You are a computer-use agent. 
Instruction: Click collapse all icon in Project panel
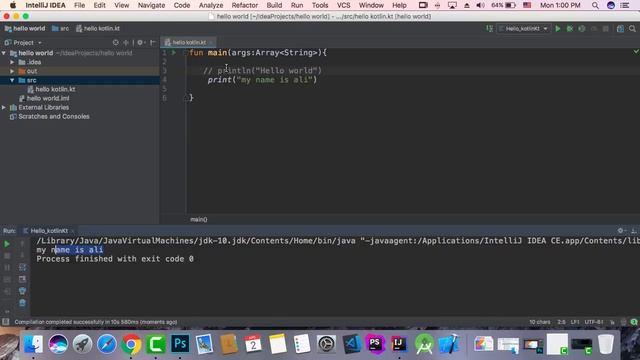(x=126, y=42)
